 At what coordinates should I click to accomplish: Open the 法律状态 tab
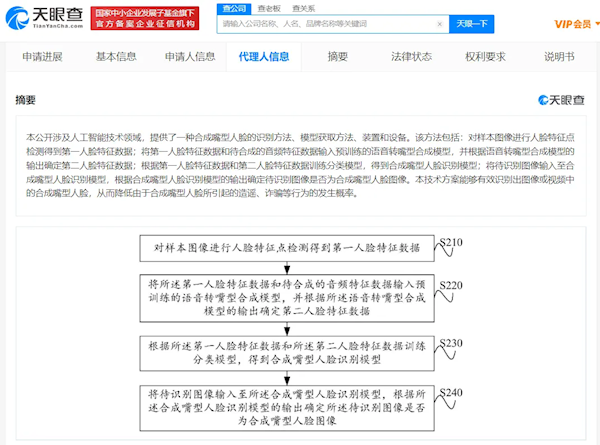(411, 57)
